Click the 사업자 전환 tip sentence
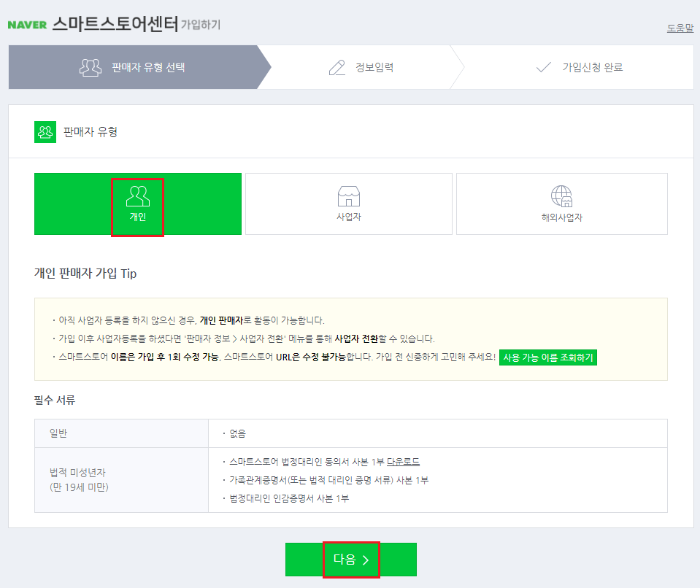700x588 pixels. tap(247, 339)
